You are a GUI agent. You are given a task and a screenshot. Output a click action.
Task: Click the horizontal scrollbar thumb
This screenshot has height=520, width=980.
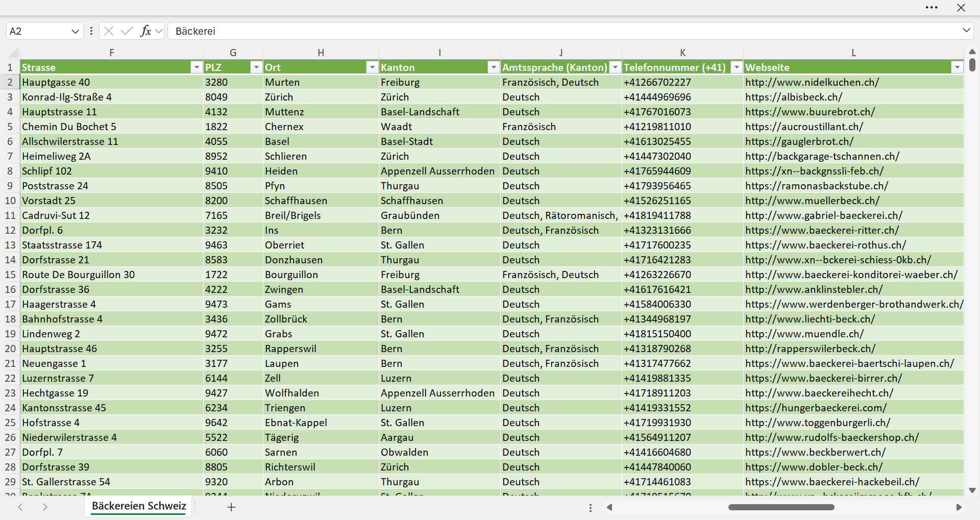pyautogui.click(x=781, y=507)
